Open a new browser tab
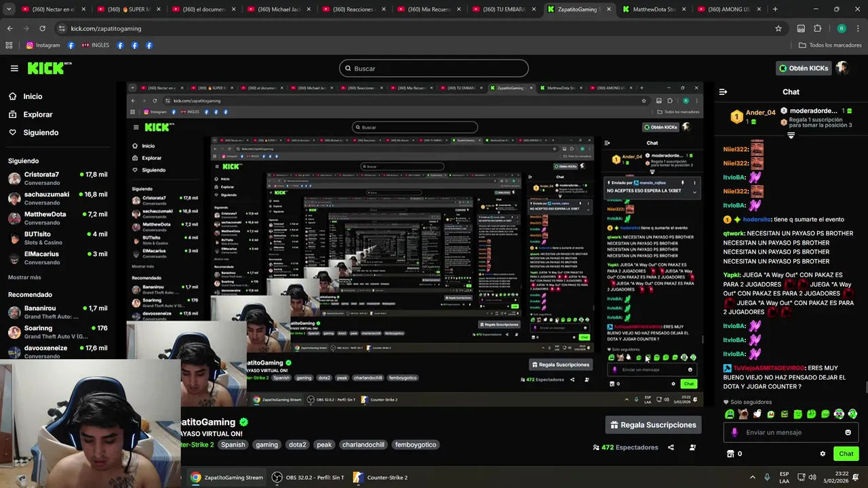Viewport: 868px width, 488px height. (775, 9)
